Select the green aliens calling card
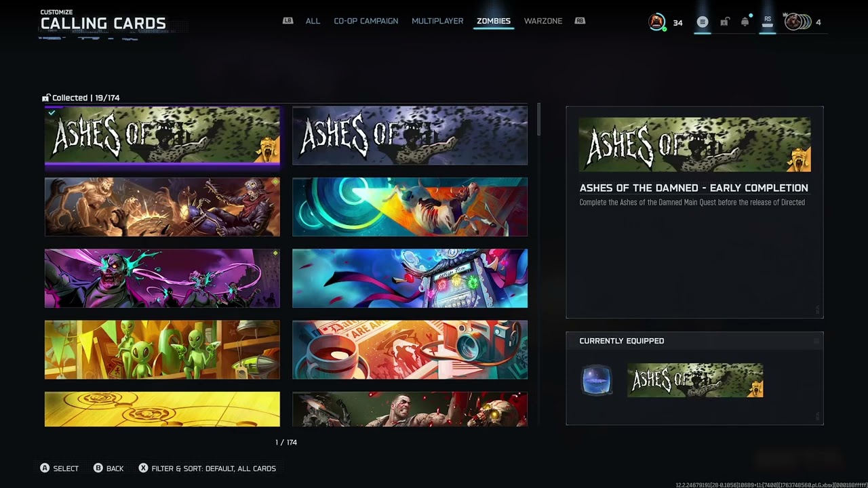868x488 pixels. point(162,349)
